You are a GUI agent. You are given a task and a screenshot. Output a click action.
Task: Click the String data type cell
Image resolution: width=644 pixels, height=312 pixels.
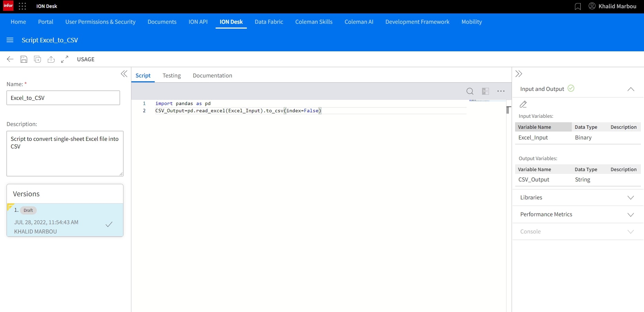click(582, 179)
